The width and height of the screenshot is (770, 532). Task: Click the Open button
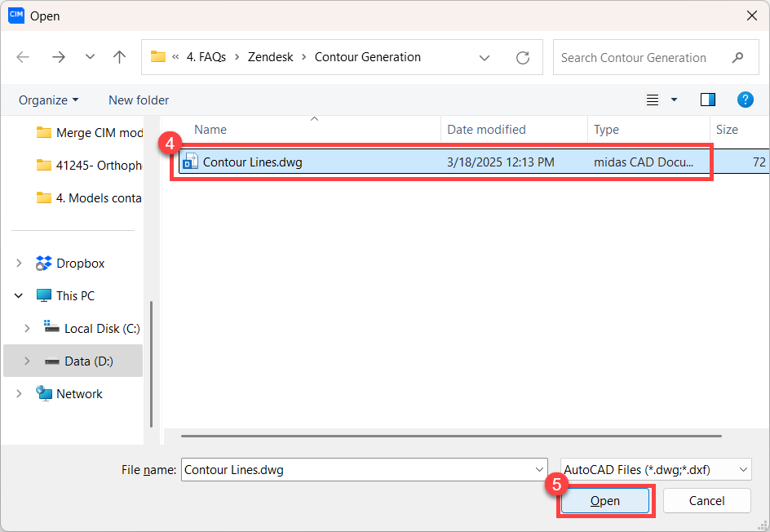[x=605, y=500]
